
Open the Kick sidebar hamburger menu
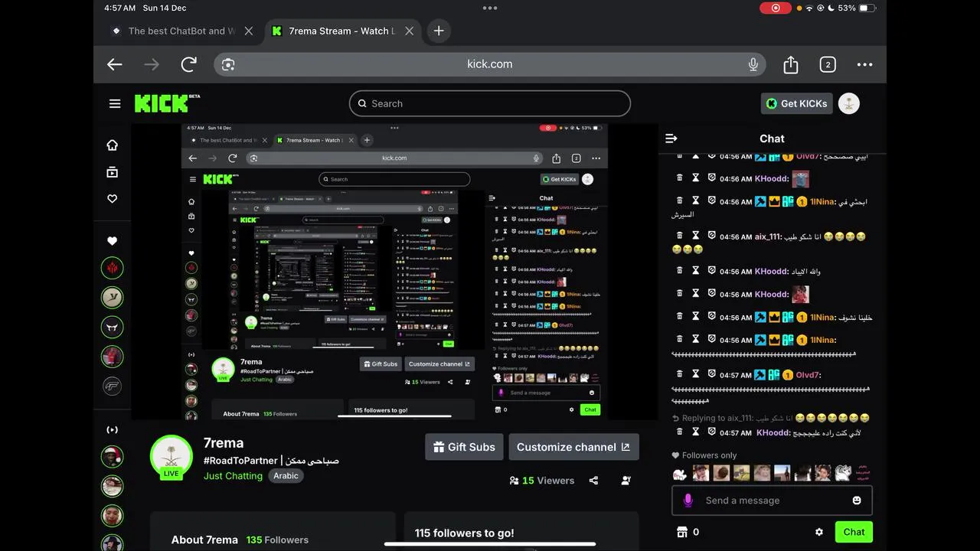click(115, 103)
